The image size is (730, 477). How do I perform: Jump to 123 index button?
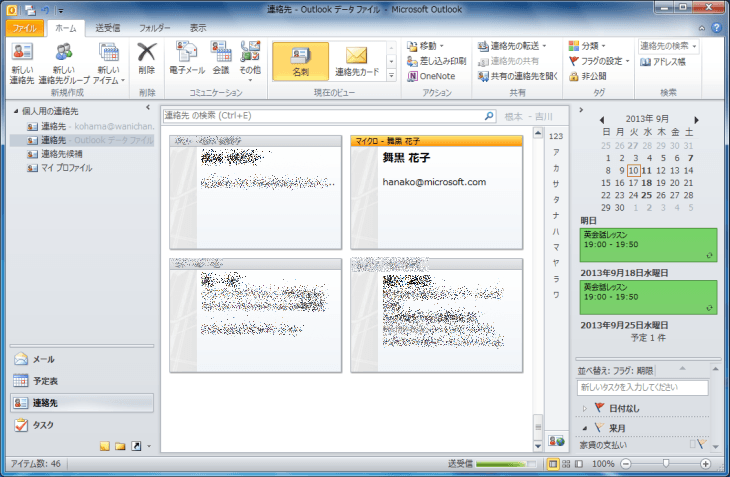(x=556, y=136)
